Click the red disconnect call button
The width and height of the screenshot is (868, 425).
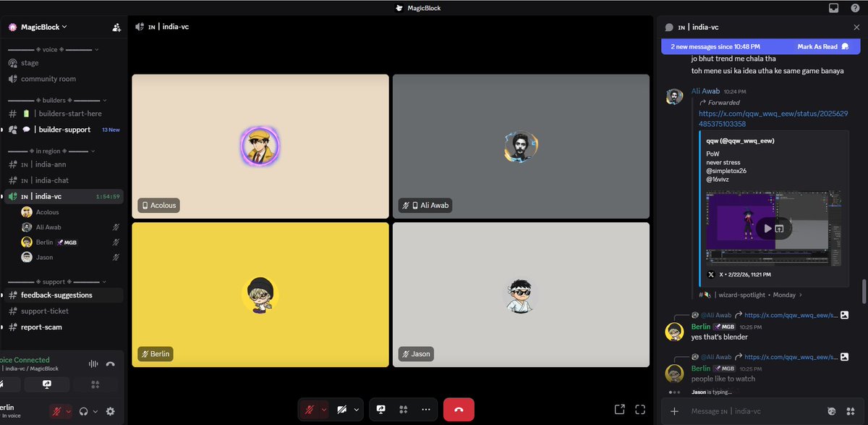pyautogui.click(x=459, y=409)
